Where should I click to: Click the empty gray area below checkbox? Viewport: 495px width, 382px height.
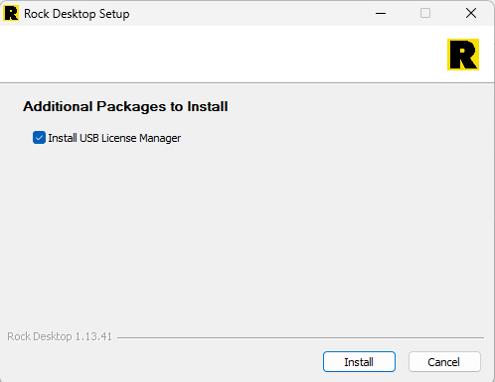pos(247,233)
